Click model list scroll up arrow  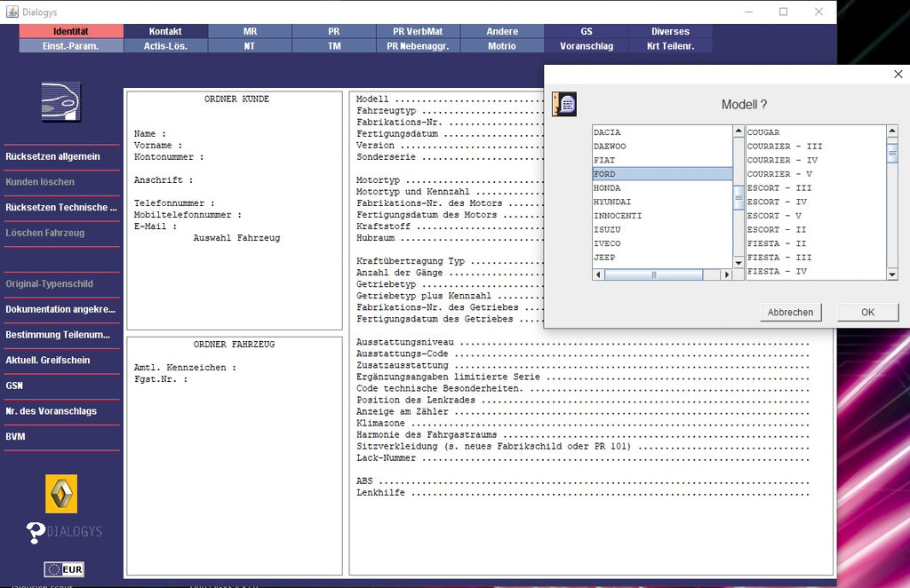(x=892, y=131)
